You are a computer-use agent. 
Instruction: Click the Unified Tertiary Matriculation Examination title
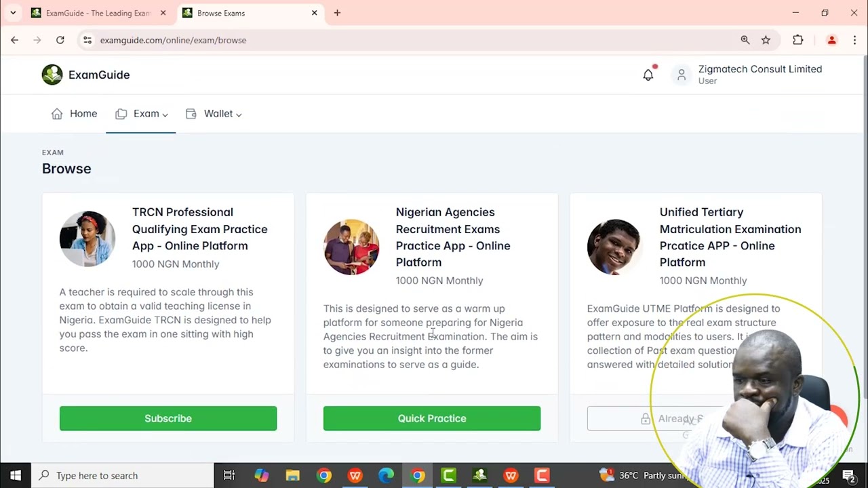click(x=730, y=237)
